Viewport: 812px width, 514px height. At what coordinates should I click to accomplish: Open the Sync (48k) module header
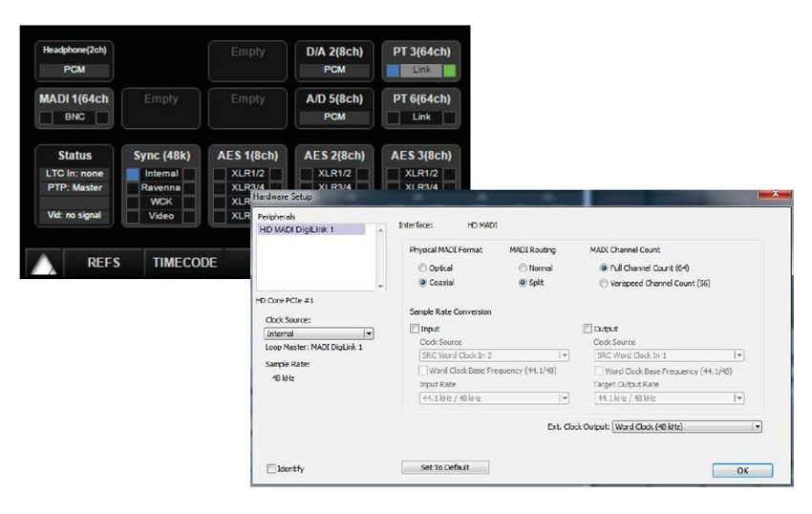pos(161,156)
